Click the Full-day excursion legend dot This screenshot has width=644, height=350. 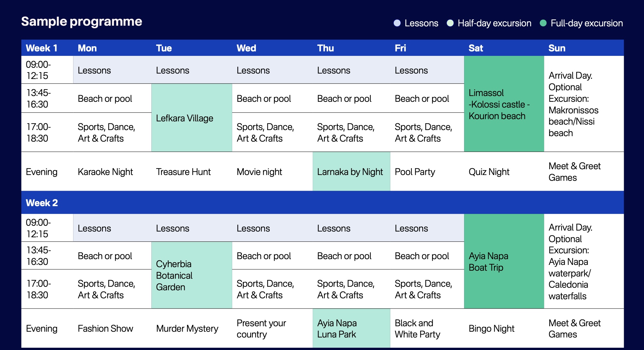click(543, 23)
